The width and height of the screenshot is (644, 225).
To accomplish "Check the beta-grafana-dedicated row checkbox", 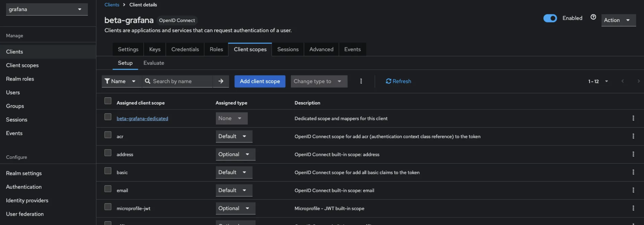I will (108, 117).
